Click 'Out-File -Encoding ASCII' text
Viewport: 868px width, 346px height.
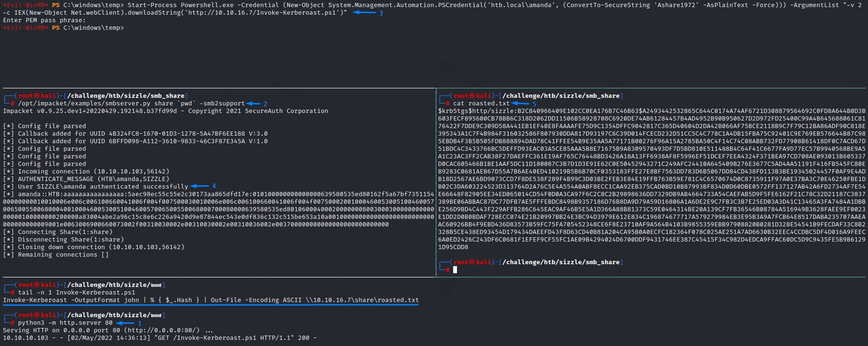256,300
